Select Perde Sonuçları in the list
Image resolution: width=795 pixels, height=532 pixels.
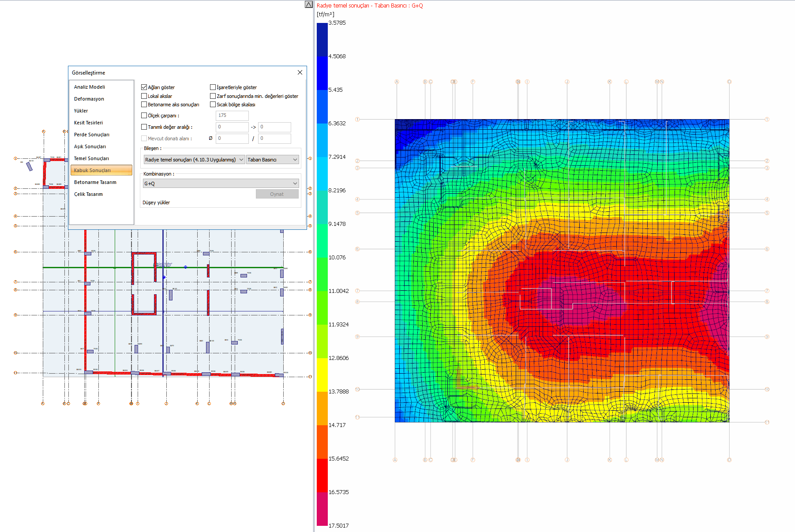point(92,135)
